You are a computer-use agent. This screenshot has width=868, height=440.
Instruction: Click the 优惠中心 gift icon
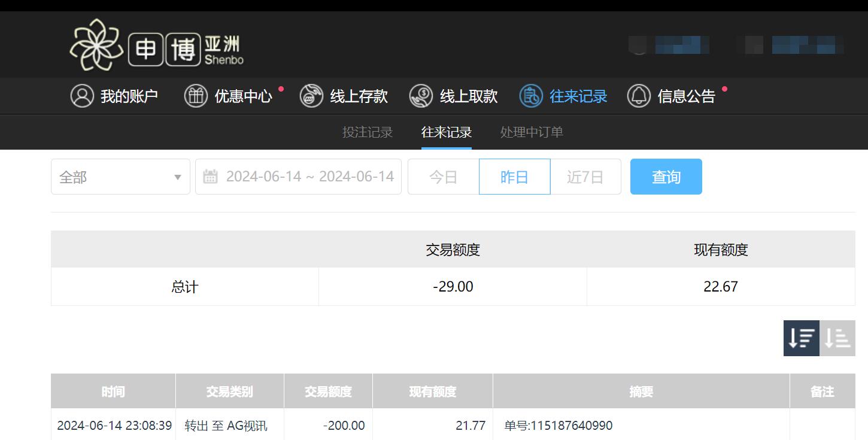tap(196, 96)
